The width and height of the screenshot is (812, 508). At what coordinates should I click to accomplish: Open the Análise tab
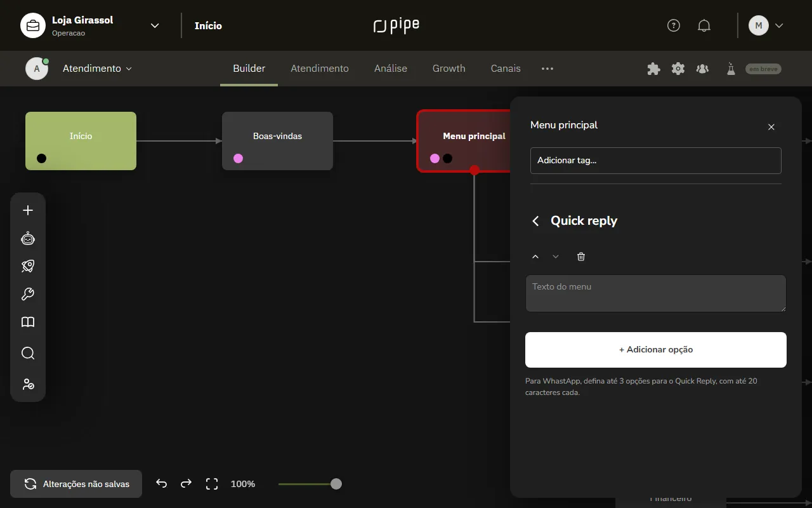(x=391, y=69)
